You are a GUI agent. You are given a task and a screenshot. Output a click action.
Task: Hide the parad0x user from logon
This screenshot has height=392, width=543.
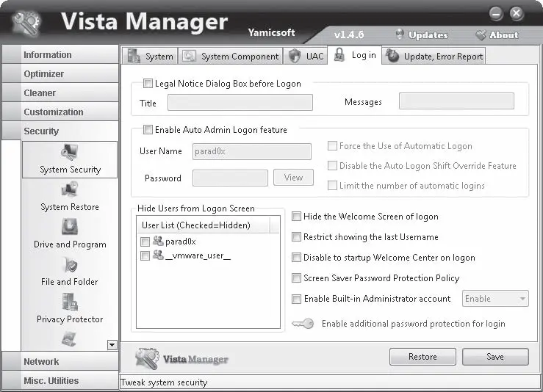coord(145,242)
